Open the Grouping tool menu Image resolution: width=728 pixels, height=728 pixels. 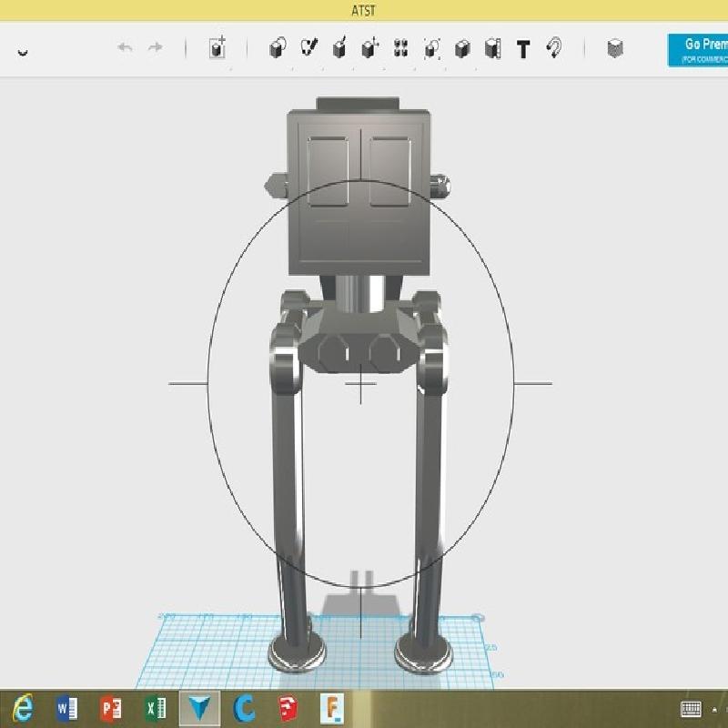(x=431, y=48)
